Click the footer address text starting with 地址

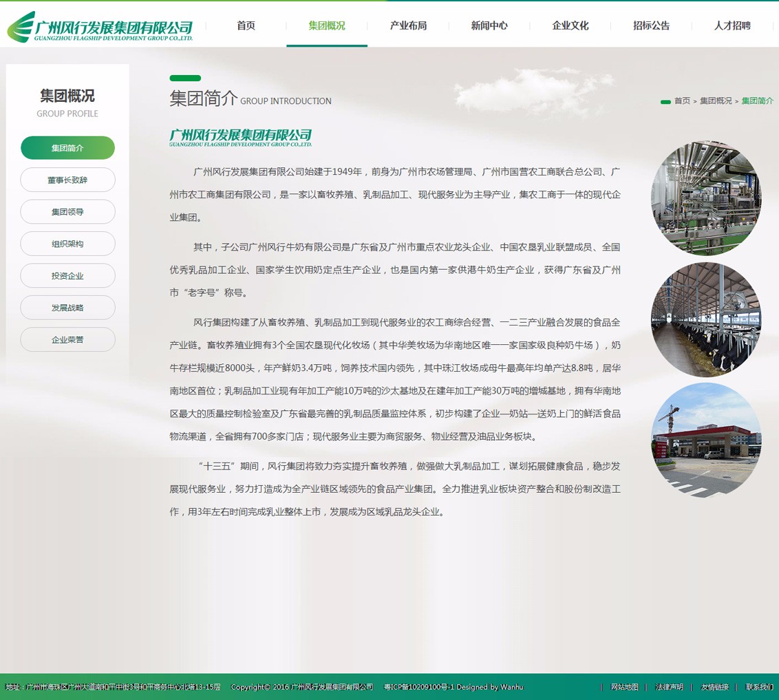(x=113, y=687)
